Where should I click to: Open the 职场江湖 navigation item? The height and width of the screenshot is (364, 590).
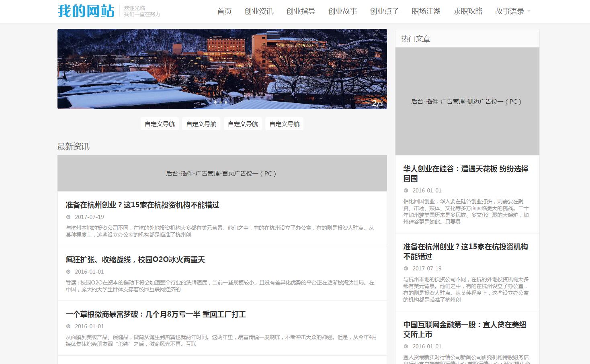click(x=426, y=12)
